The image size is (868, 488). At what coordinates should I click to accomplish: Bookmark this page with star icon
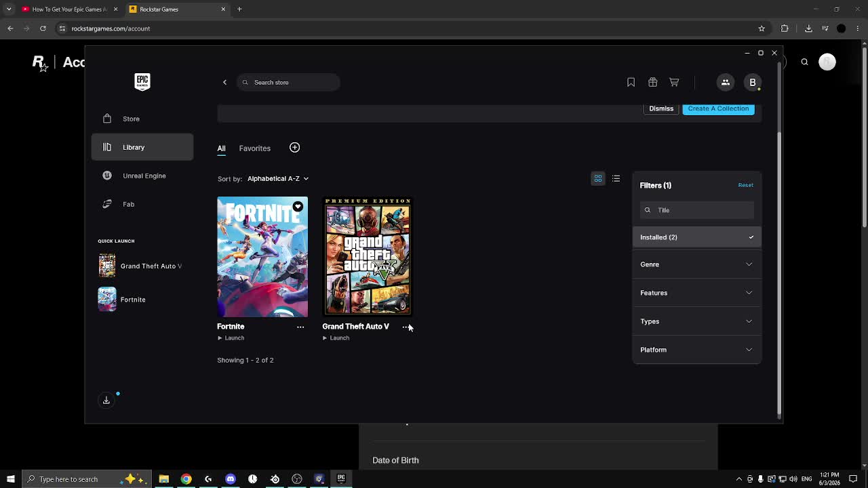pos(762,28)
